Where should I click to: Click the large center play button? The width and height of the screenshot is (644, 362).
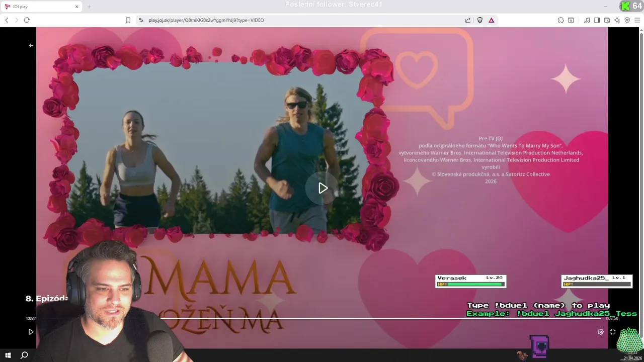[323, 188]
